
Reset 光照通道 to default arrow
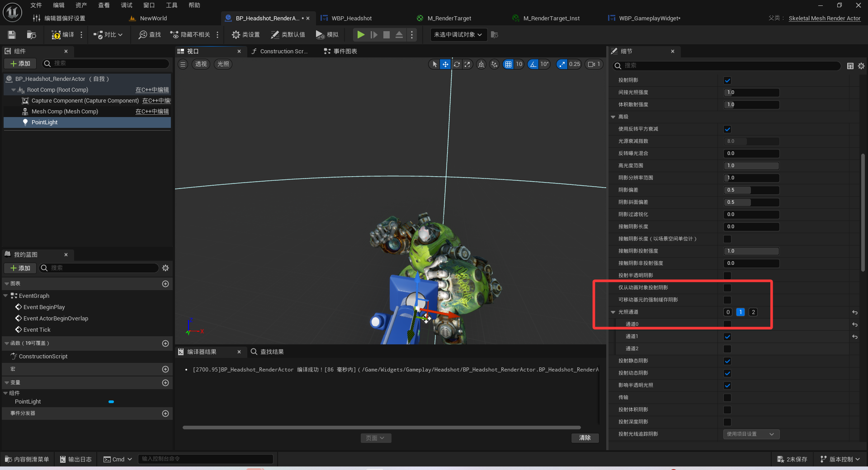point(855,312)
